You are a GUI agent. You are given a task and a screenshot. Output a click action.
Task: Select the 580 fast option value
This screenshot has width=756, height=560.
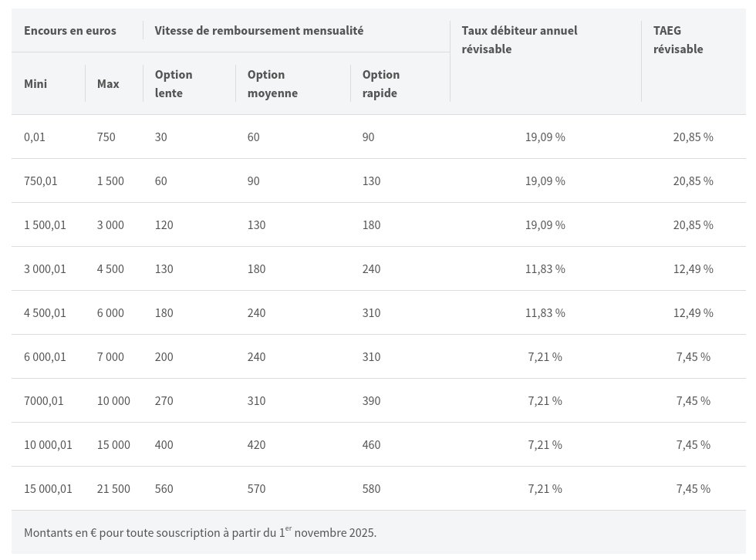point(371,489)
